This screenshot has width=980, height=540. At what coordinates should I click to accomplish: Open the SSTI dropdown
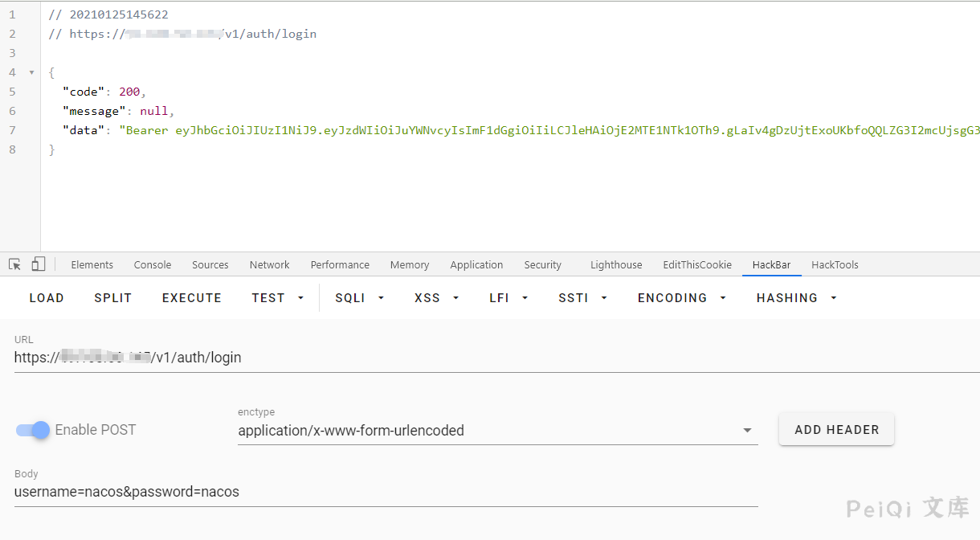pos(582,298)
